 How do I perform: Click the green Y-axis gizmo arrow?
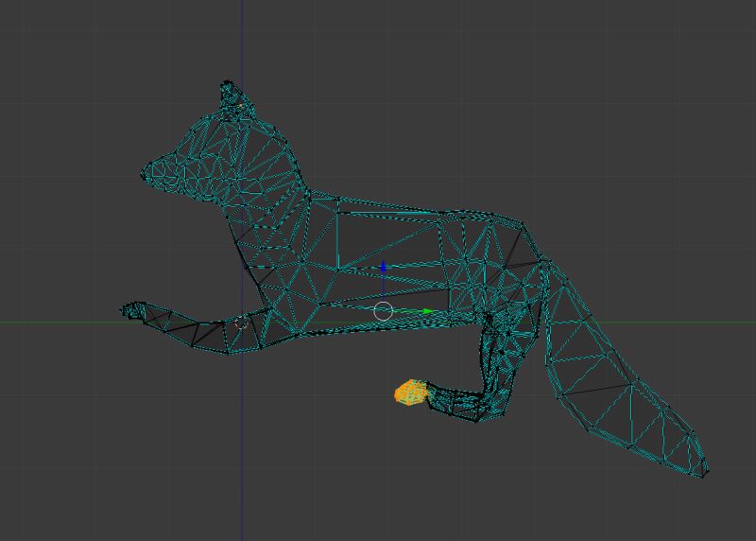[428, 311]
